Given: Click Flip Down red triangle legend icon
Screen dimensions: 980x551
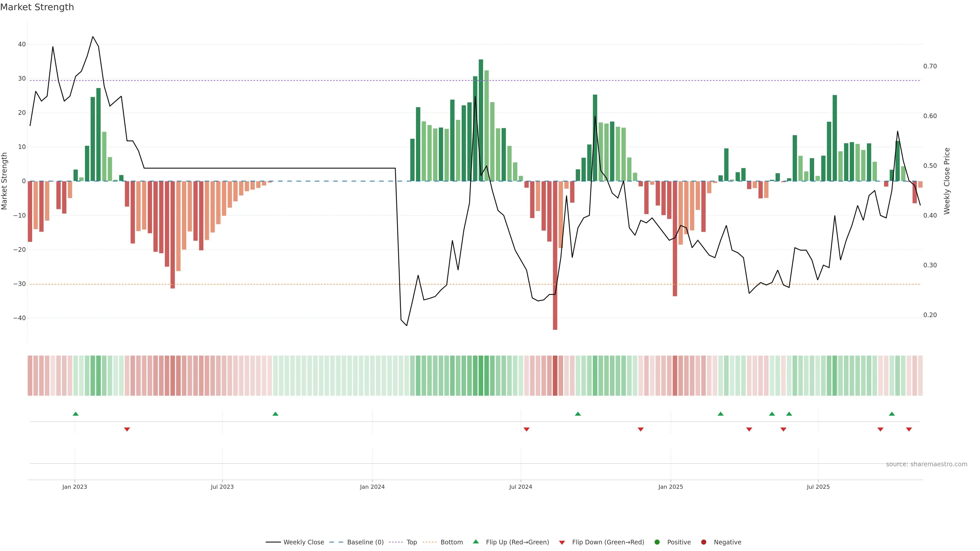Looking at the screenshot, I should [x=562, y=543].
